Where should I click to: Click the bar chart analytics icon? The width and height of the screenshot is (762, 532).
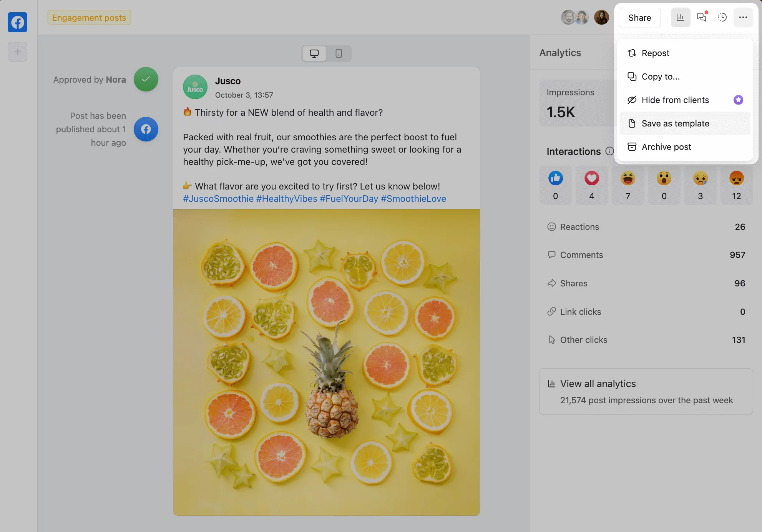click(x=680, y=17)
